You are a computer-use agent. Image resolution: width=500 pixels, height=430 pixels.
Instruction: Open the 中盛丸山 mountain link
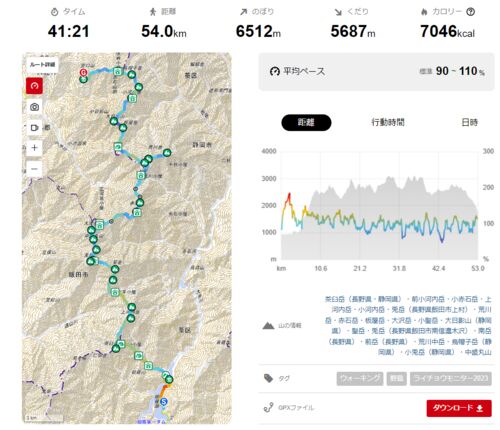click(x=478, y=352)
